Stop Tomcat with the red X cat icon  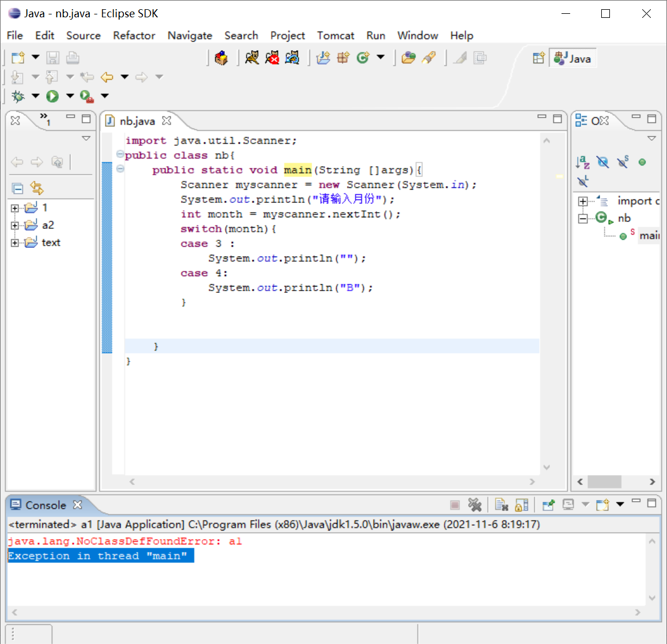click(x=272, y=58)
